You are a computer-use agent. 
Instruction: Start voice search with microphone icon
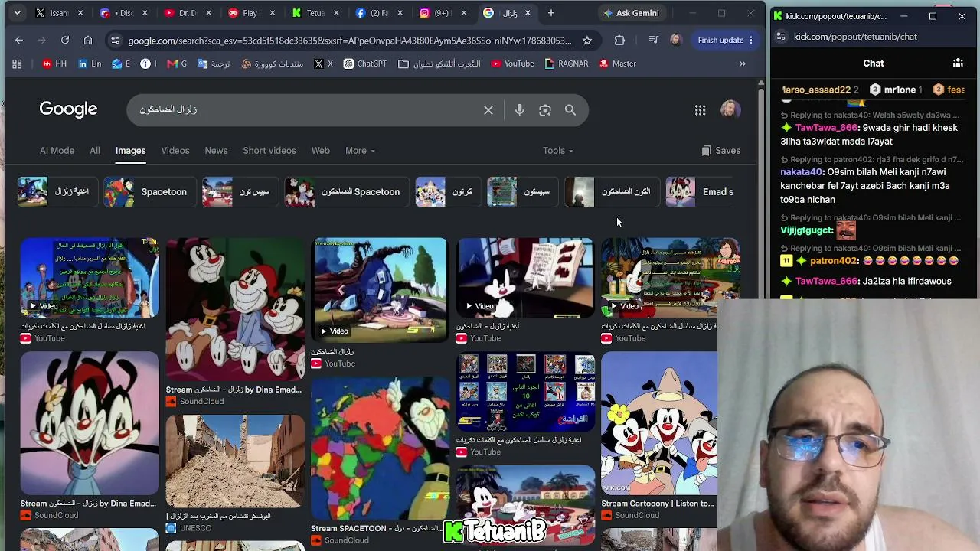pos(519,110)
